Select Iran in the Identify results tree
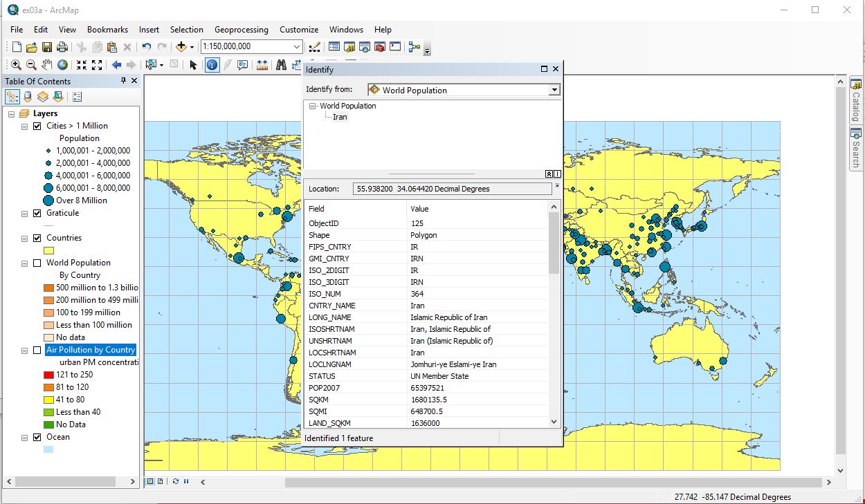This screenshot has height=504, width=865. [340, 117]
